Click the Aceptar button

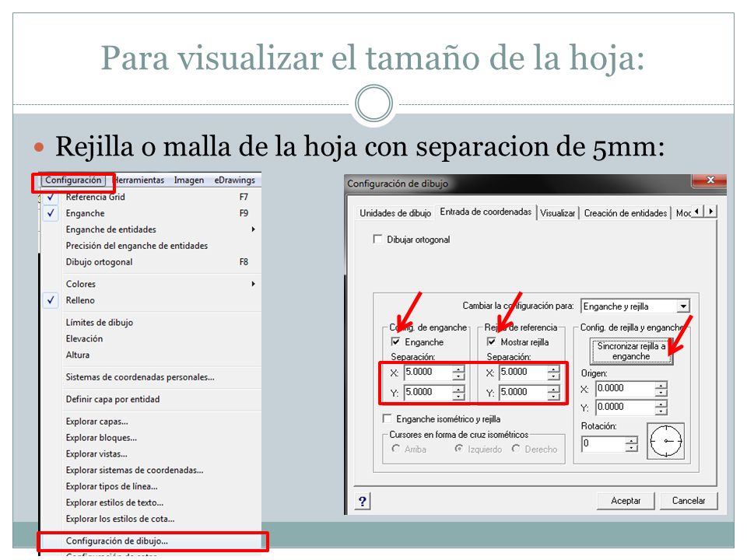pyautogui.click(x=626, y=500)
